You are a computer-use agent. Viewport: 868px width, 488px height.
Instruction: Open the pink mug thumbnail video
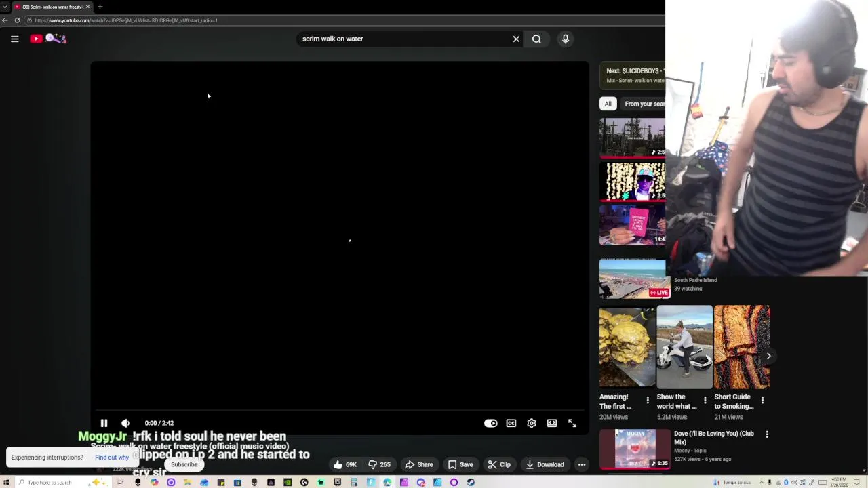pyautogui.click(x=633, y=224)
